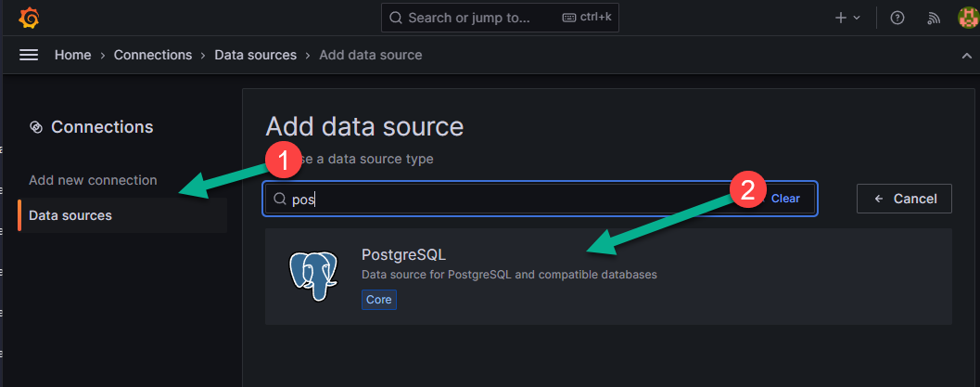Select Add new connection in the sidebar
The height and width of the screenshot is (387, 980).
[93, 180]
